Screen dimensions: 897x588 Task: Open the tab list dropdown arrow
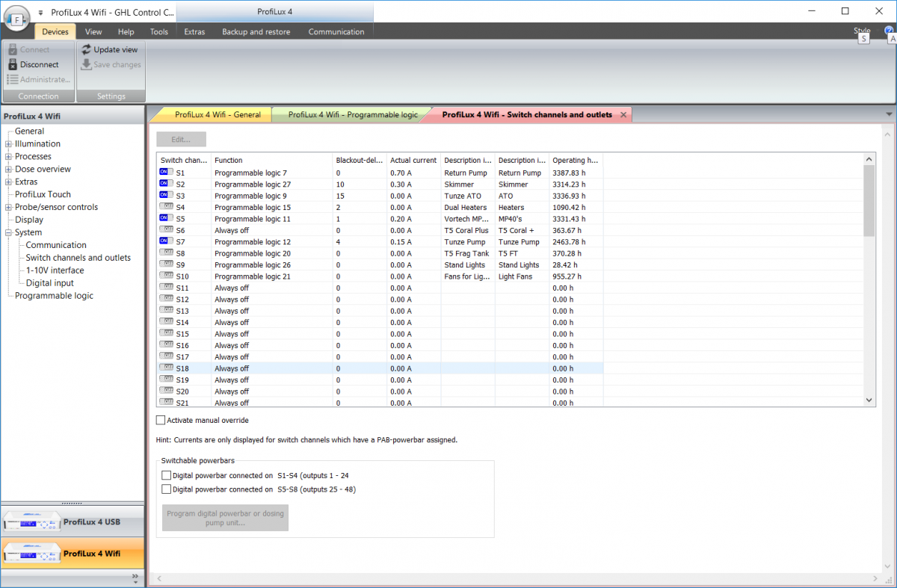coord(889,114)
